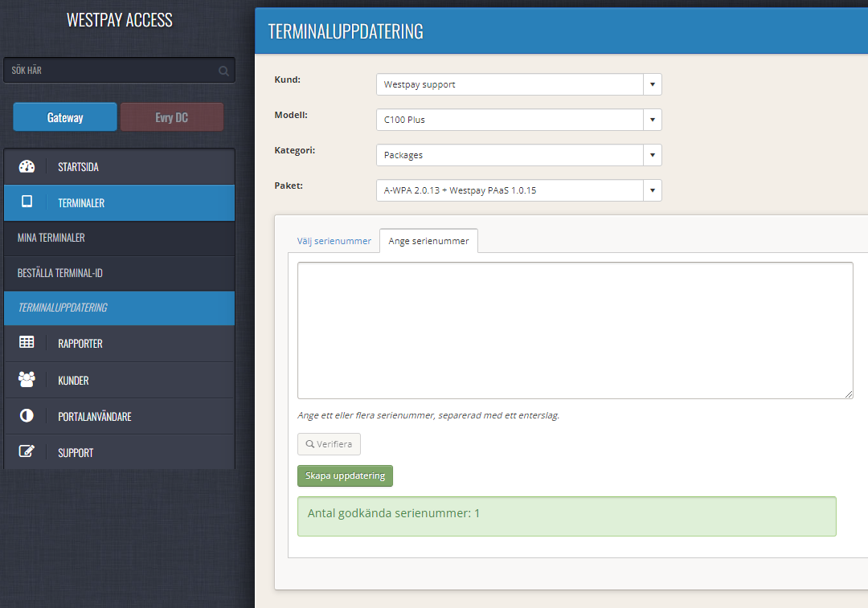
Task: Click the 'Ange ett eller flera serienummer' hint
Action: (x=428, y=415)
